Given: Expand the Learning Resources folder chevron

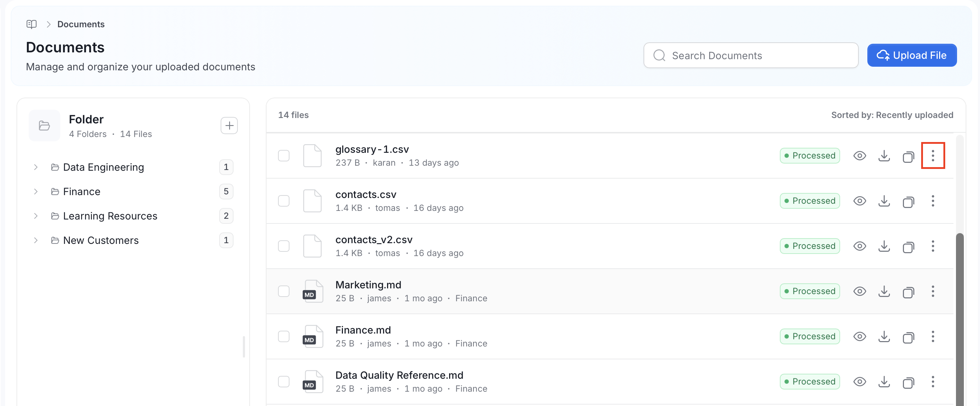Looking at the screenshot, I should [36, 216].
